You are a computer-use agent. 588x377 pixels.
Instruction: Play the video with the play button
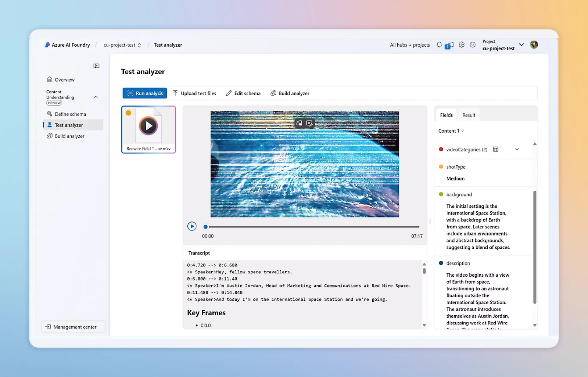pos(192,226)
